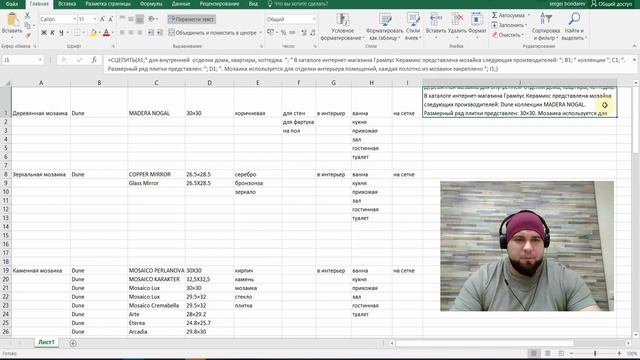
Task: Align cell text to middle
Action: 131,19
